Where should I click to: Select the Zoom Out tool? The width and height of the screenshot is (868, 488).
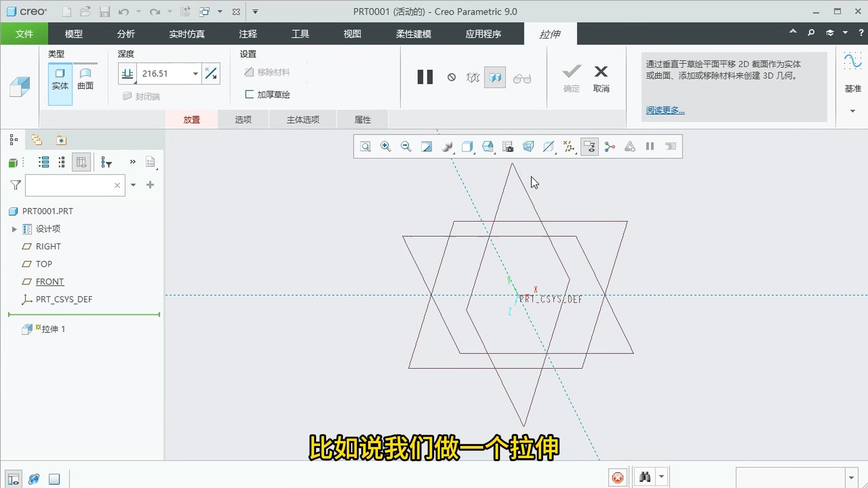click(406, 146)
